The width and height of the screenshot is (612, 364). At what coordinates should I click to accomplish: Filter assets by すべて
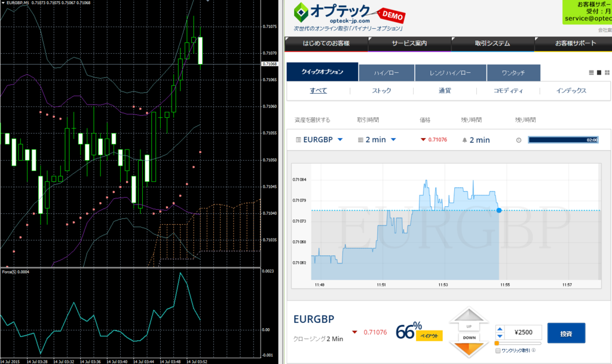coord(319,90)
